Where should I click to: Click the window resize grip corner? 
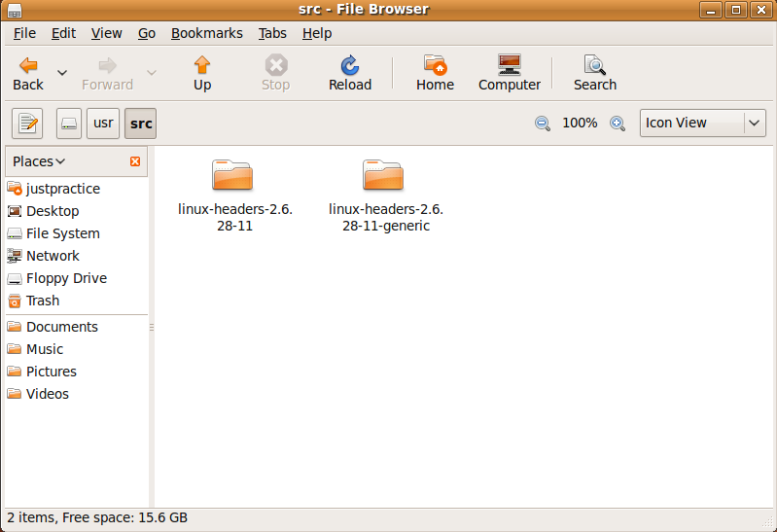pyautogui.click(x=767, y=521)
